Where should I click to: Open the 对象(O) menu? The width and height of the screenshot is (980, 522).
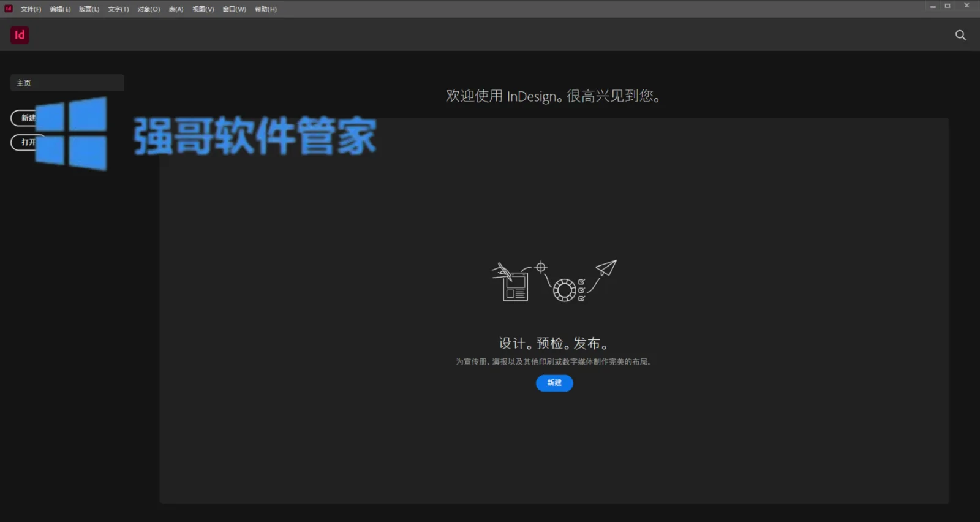coord(148,9)
